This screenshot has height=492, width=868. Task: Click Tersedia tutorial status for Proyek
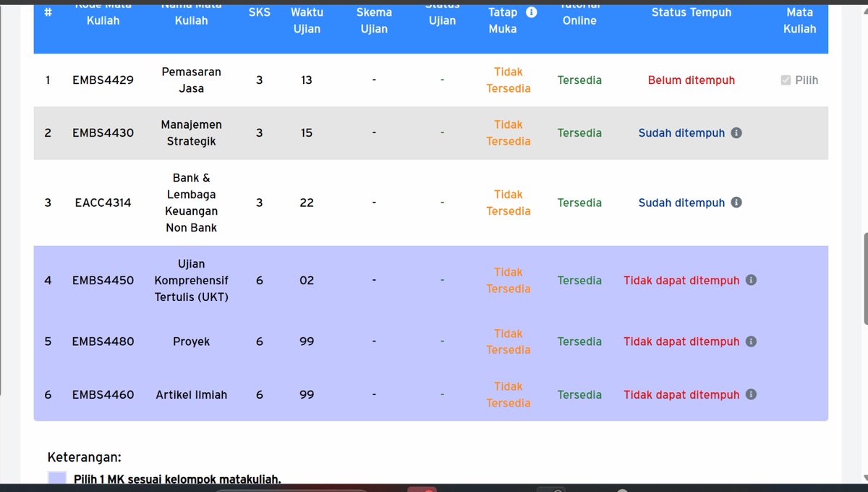point(579,342)
